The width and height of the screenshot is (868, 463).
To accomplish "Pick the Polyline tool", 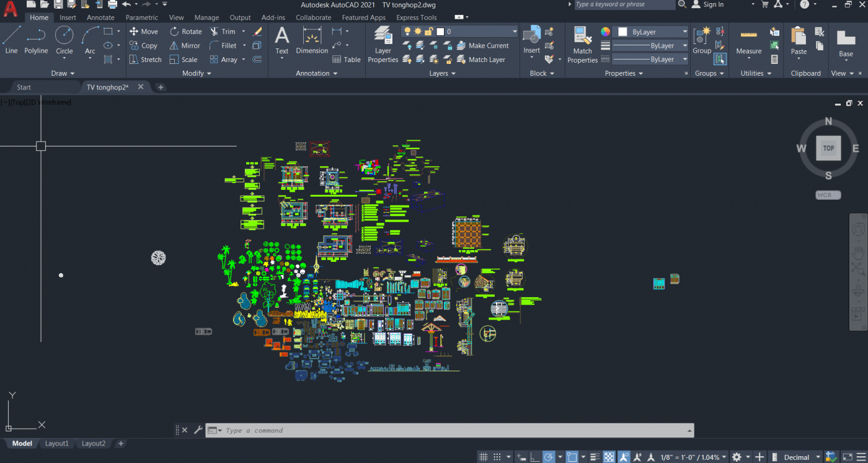I will [x=36, y=40].
